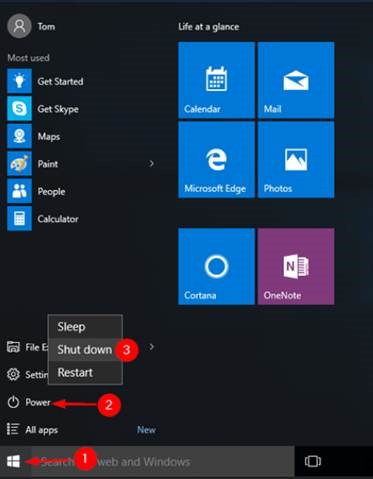
Task: Click the 'Get Started' text label
Action: point(60,81)
